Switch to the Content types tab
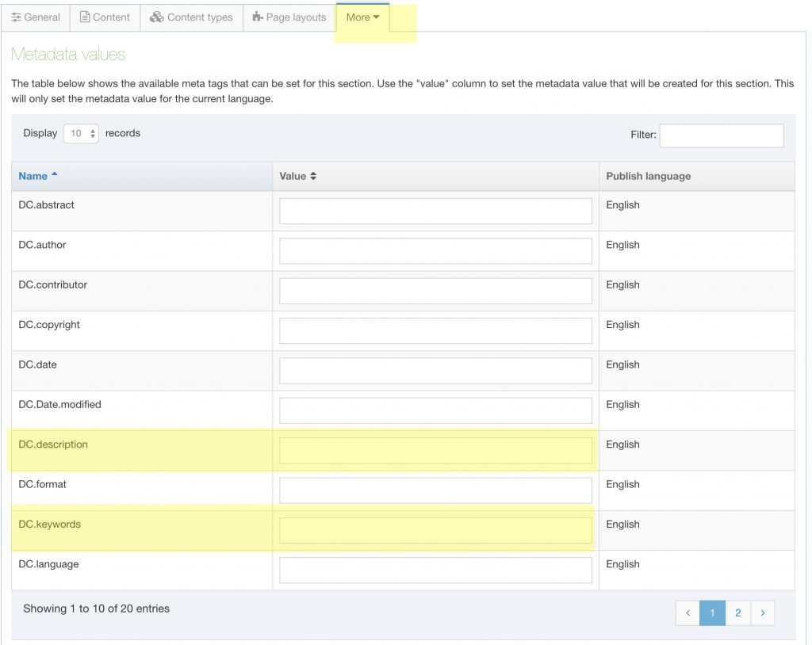The height and width of the screenshot is (645, 812). click(190, 17)
